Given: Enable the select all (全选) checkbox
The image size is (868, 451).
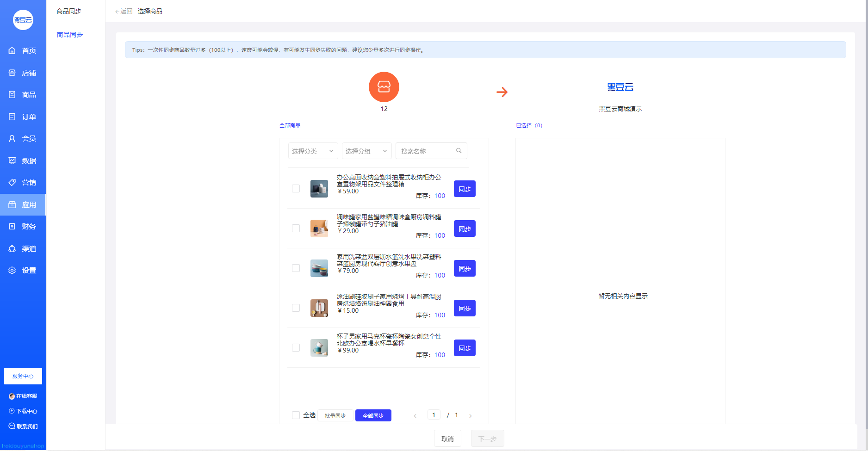Looking at the screenshot, I should pos(296,415).
